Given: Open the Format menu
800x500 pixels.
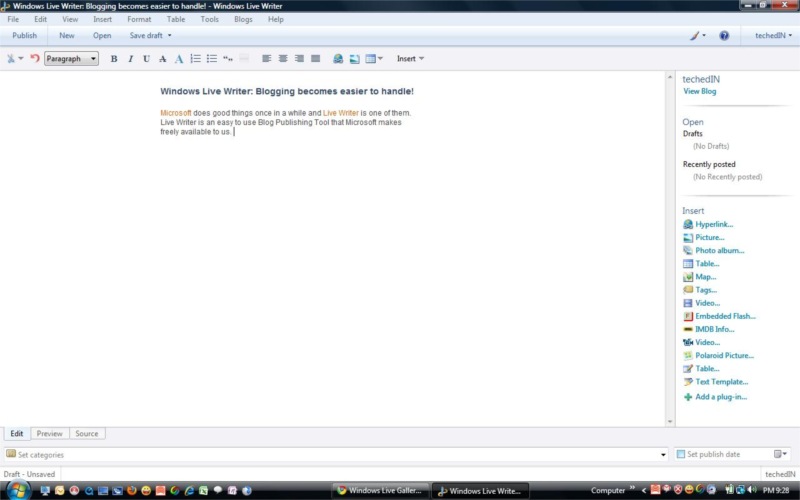Looking at the screenshot, I should 139,19.
